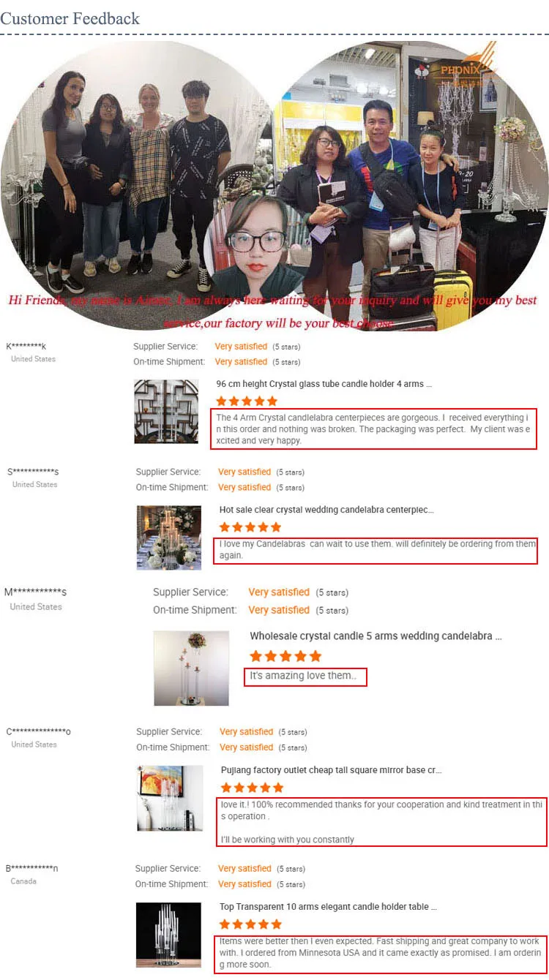The image size is (549, 980).
Task: Click the 96 cm crystal candle holder thumbnail
Action: (x=166, y=412)
